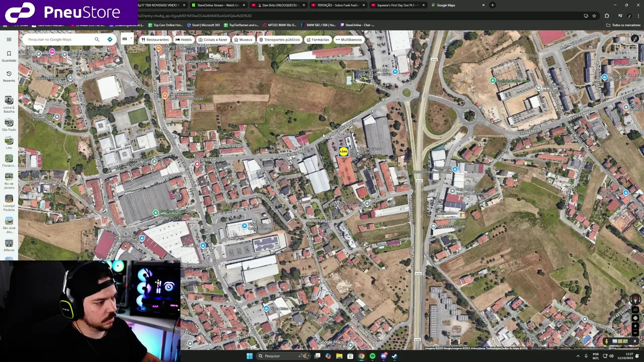This screenshot has width=644, height=362.
Task: Open the Windows Start menu
Action: click(x=249, y=356)
